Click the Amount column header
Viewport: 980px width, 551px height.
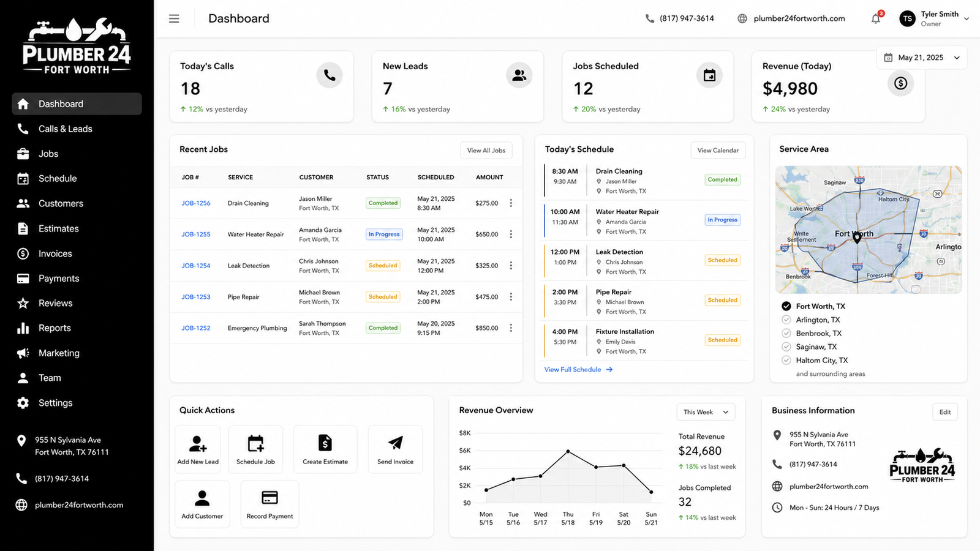(489, 178)
